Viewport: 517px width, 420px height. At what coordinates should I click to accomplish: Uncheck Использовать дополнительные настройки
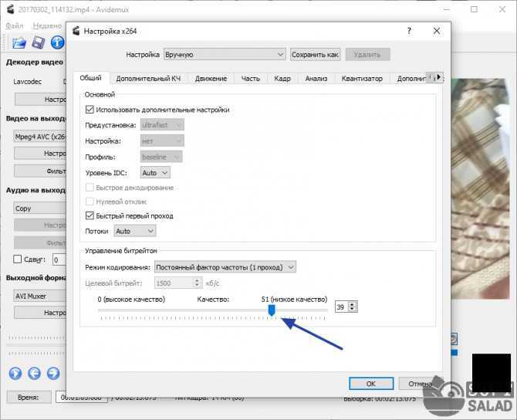[x=90, y=110]
